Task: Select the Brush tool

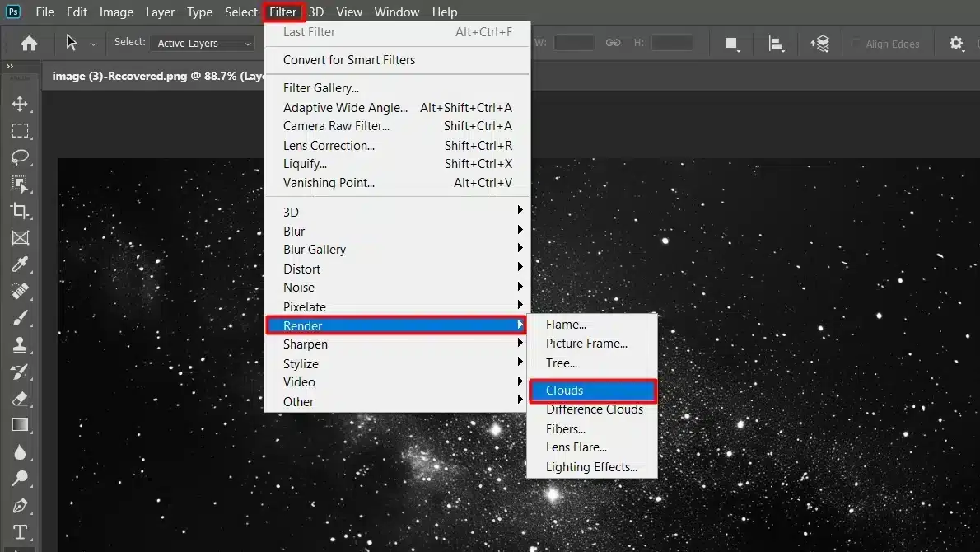Action: point(20,318)
